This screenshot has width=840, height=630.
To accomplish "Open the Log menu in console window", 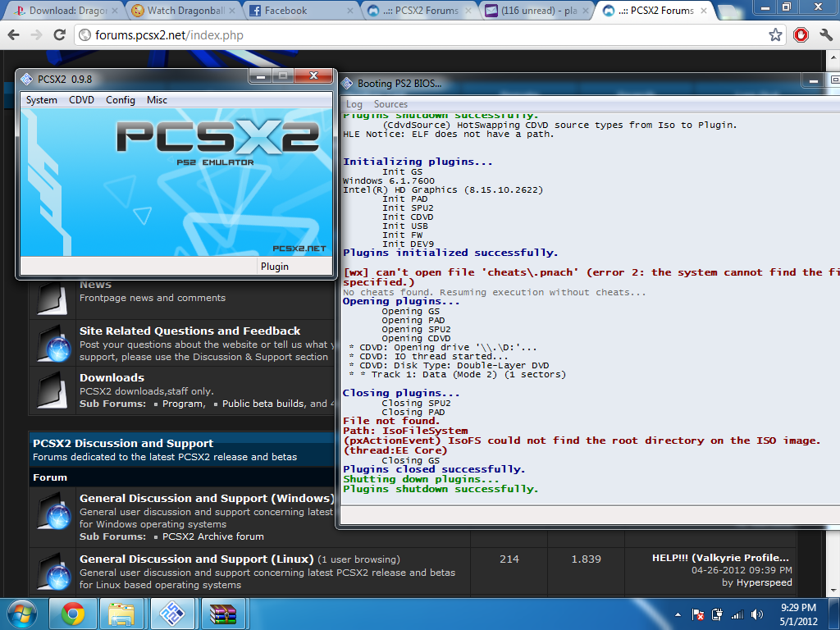I will [354, 104].
